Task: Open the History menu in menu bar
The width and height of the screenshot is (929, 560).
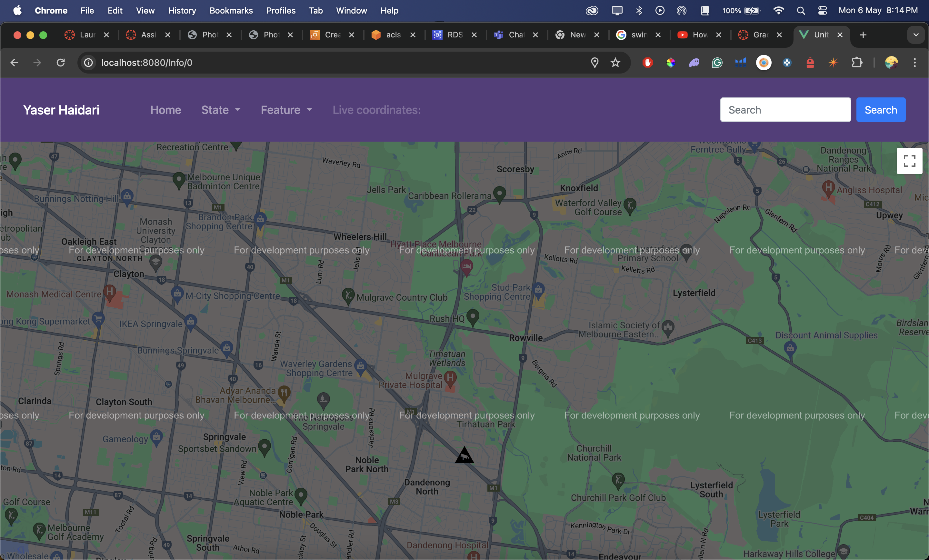Action: tap(182, 11)
